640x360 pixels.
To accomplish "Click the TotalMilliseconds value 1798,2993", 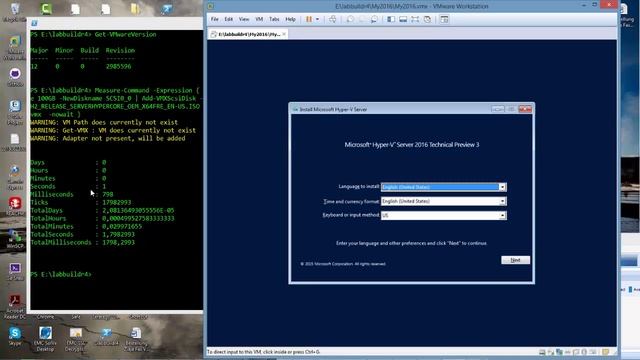I will tap(118, 242).
